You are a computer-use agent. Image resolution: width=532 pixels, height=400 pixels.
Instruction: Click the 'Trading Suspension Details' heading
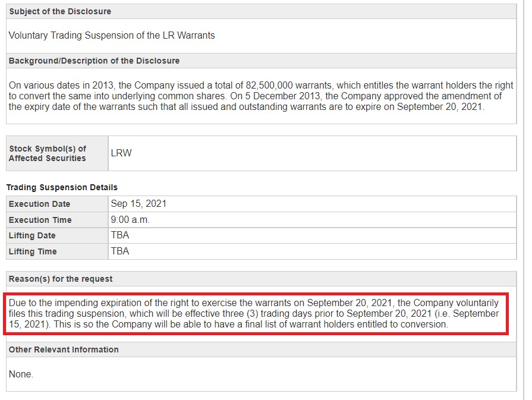coord(62,187)
